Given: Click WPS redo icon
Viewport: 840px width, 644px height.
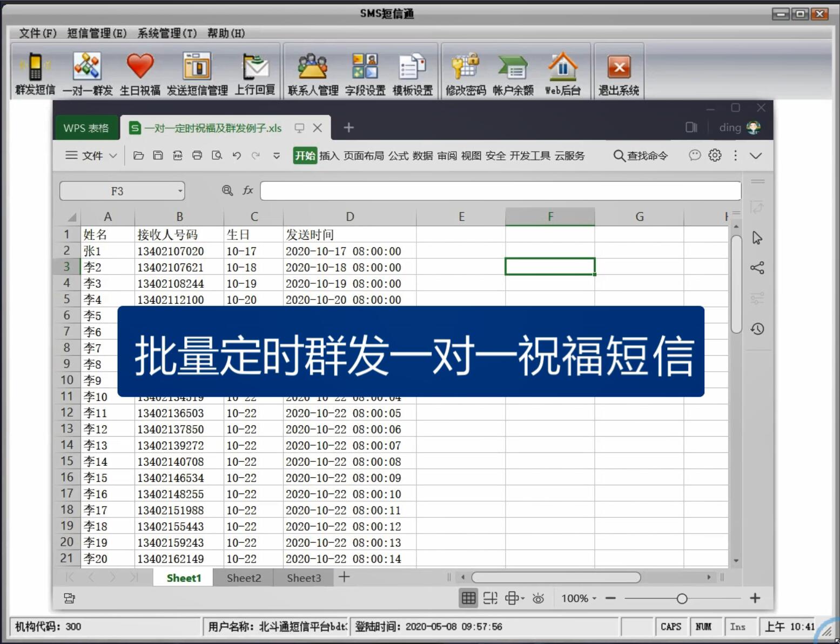Looking at the screenshot, I should (x=256, y=155).
